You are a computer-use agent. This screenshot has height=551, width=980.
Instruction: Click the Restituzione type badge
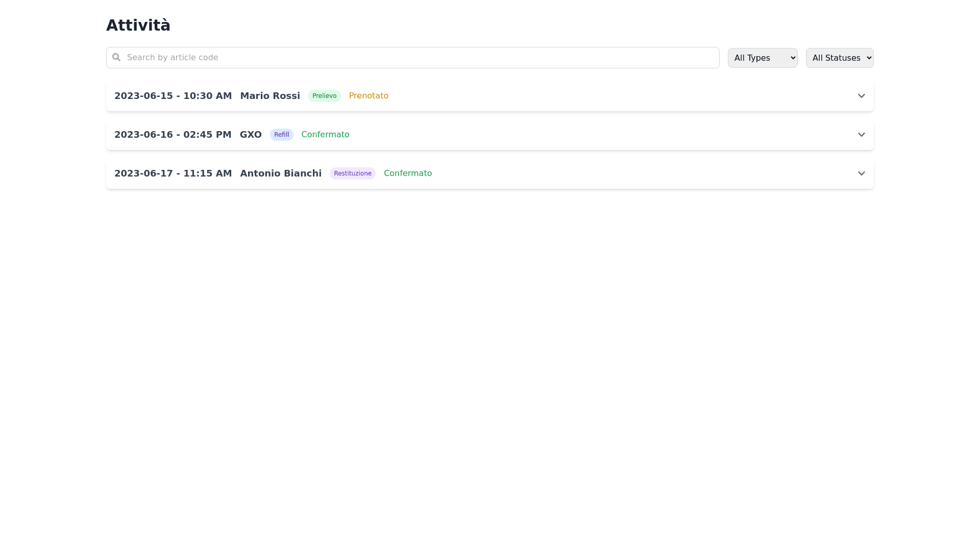352,173
